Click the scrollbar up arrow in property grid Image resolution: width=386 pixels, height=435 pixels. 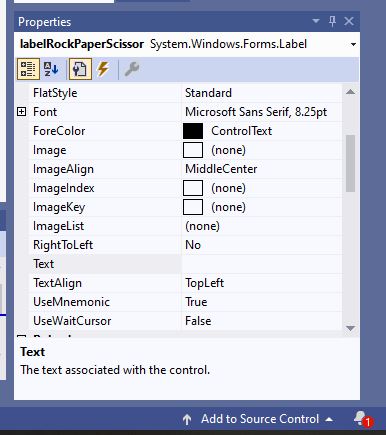[350, 92]
